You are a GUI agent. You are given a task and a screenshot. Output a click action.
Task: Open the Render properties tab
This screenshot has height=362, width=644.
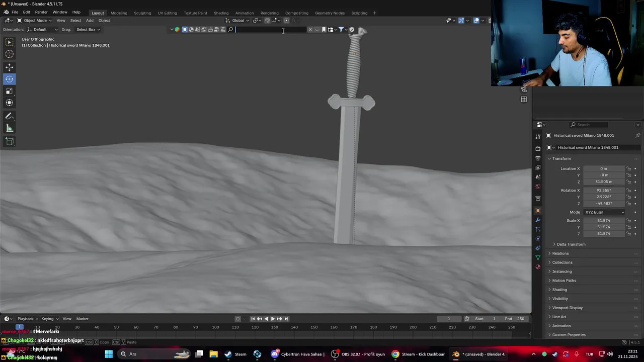point(538,148)
